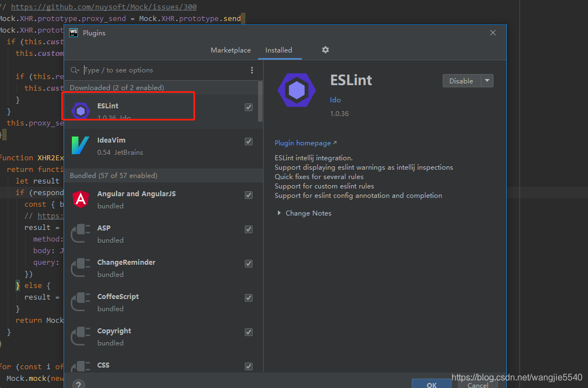This screenshot has width=588, height=388.
Task: Open the github issues link in editor
Action: tap(103, 7)
